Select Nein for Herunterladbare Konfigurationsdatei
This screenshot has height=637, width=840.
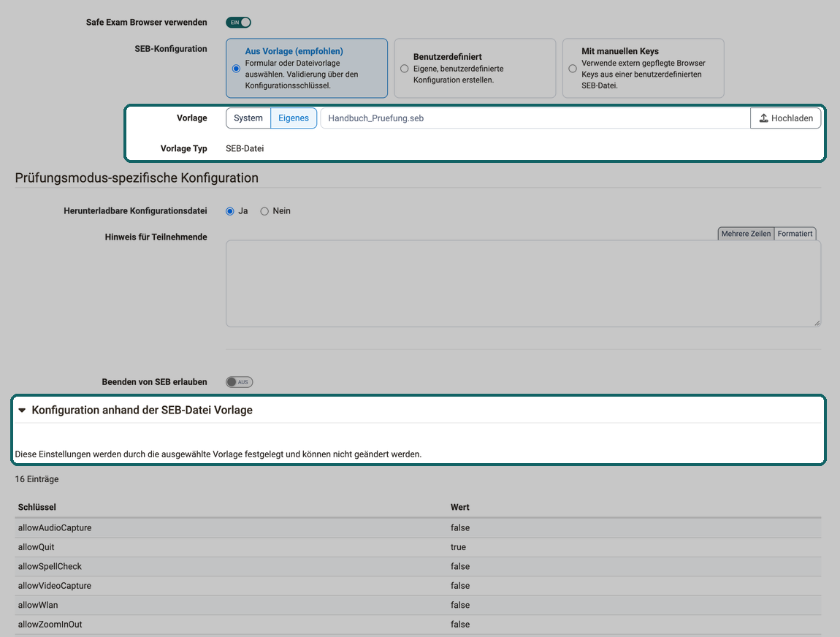pyautogui.click(x=264, y=211)
